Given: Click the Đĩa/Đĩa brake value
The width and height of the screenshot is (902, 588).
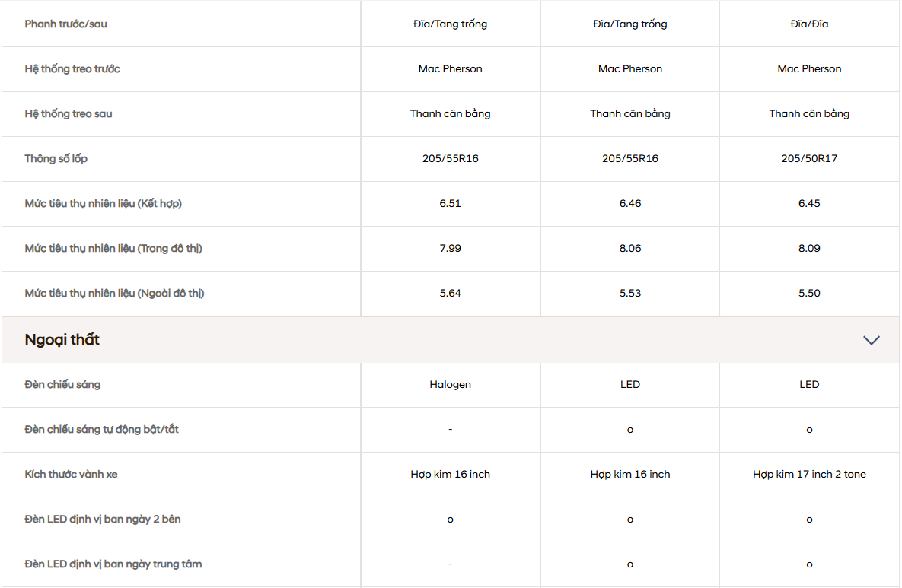Looking at the screenshot, I should coord(809,24).
